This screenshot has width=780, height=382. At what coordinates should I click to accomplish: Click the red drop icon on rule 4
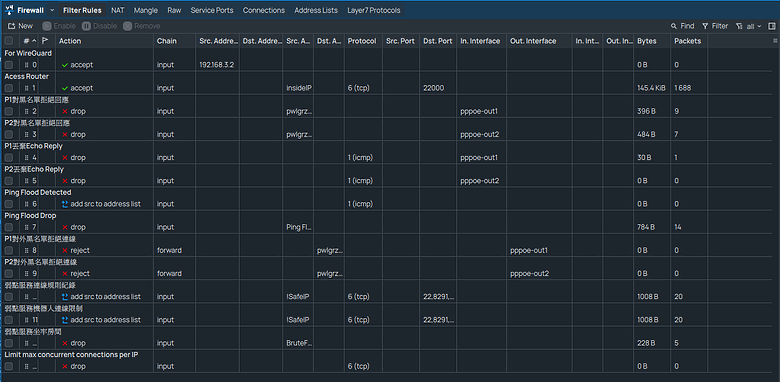coord(65,158)
